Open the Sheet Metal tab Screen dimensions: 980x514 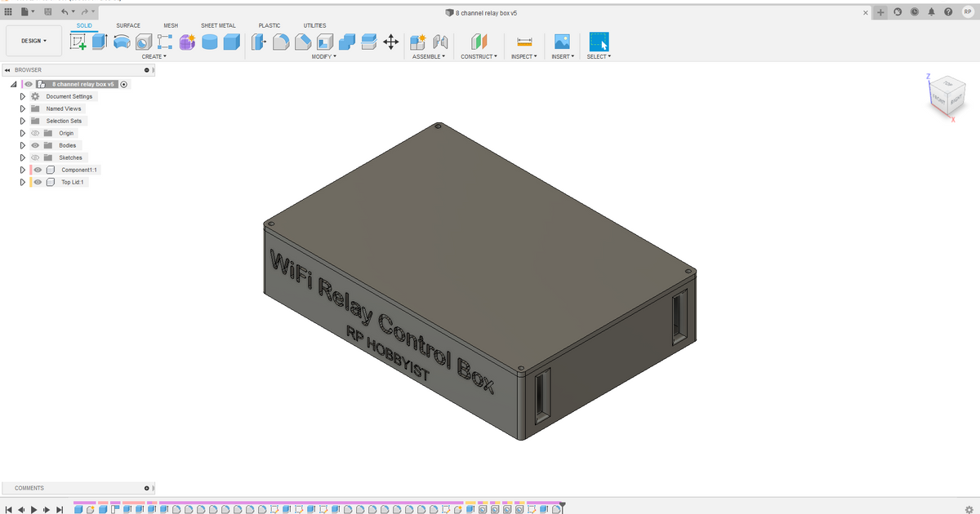218,25
